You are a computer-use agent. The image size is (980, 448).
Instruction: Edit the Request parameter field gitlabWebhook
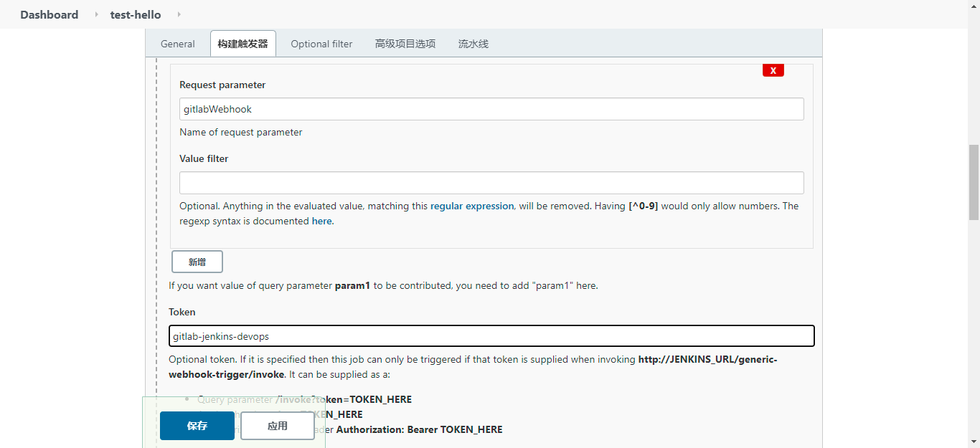point(491,109)
